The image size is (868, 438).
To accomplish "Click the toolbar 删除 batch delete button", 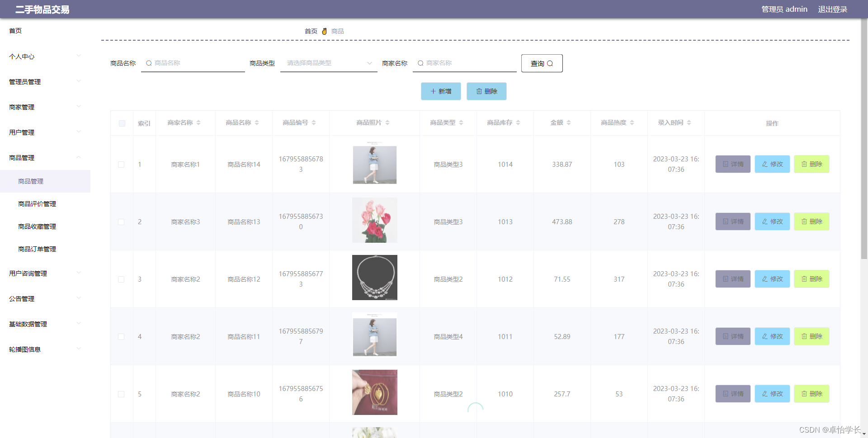I will [x=486, y=91].
